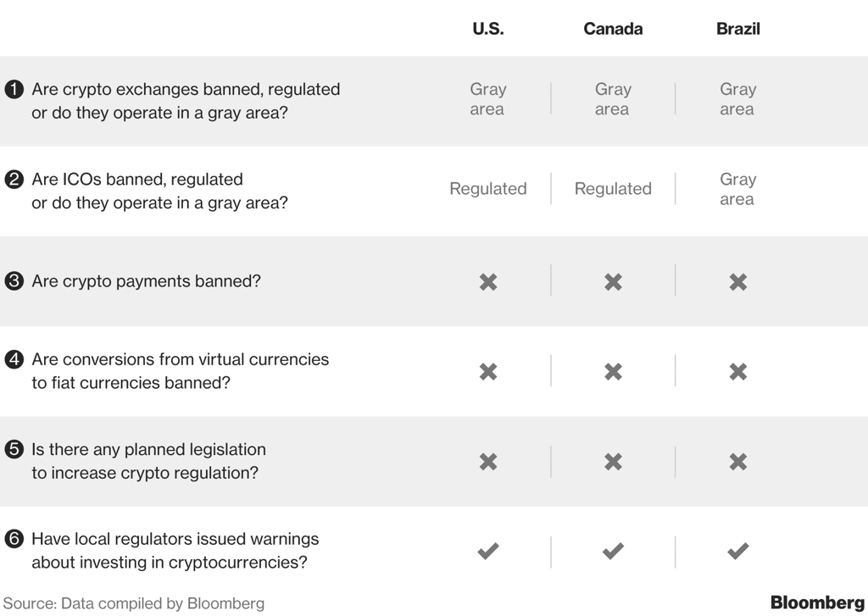The width and height of the screenshot is (868, 616).
Task: Click Brazil X mark for planned legislation
Action: 738,462
